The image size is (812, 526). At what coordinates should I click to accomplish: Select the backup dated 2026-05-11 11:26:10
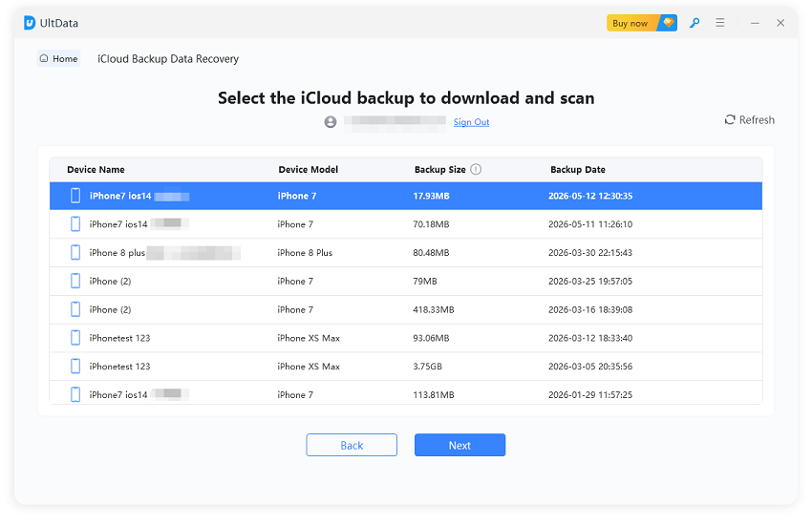tap(406, 224)
